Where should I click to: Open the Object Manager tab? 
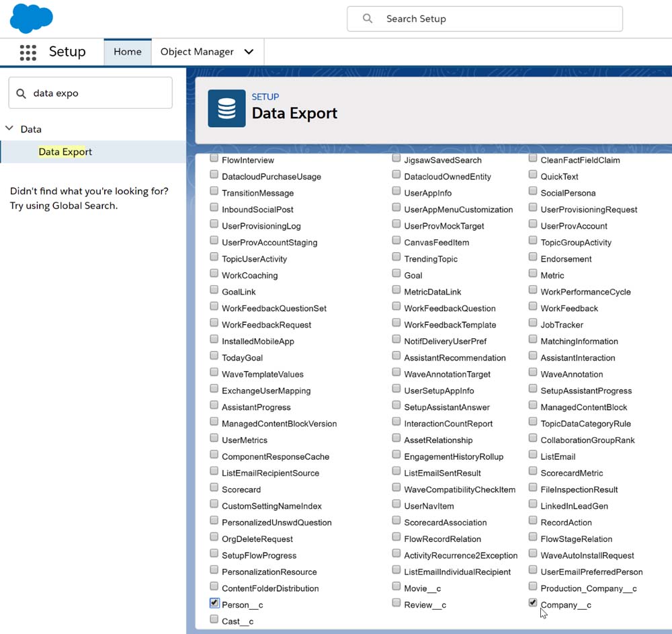pyautogui.click(x=196, y=52)
